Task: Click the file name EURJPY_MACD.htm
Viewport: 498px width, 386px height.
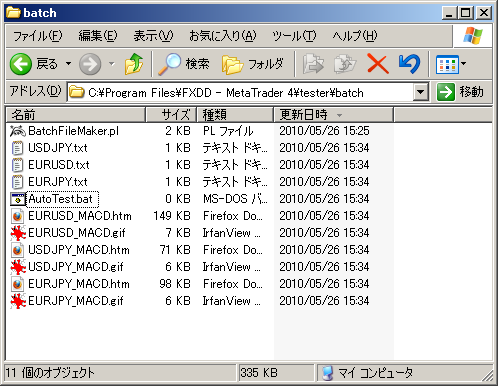Action: [x=79, y=284]
